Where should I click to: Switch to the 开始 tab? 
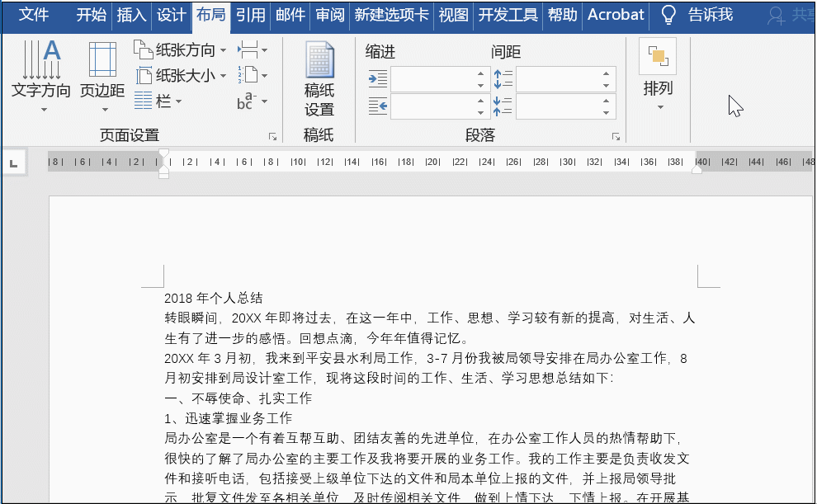91,15
